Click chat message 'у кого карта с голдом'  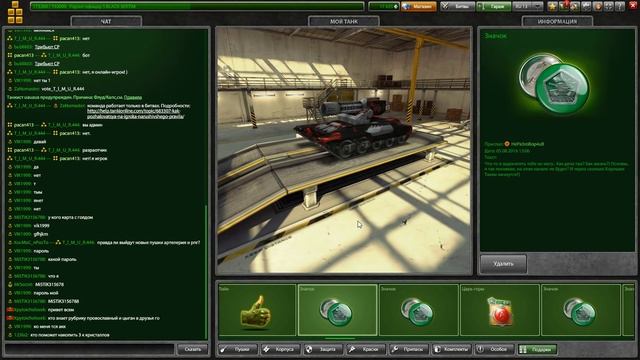point(70,218)
